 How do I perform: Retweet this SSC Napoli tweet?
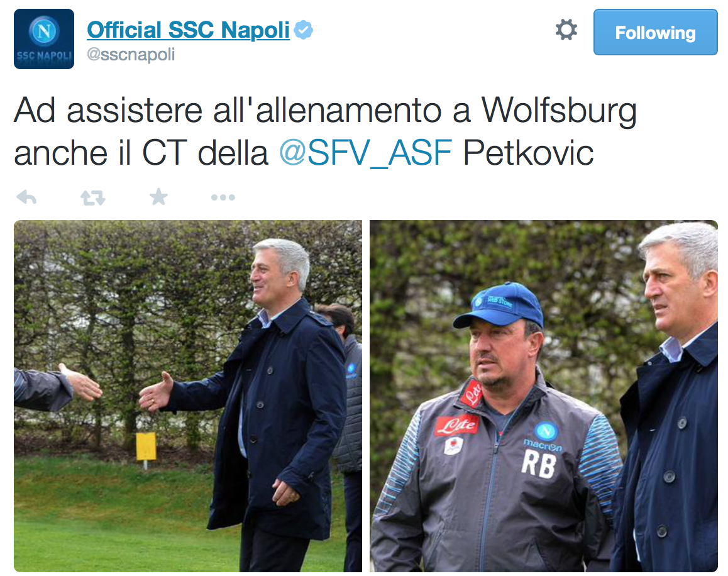[93, 198]
